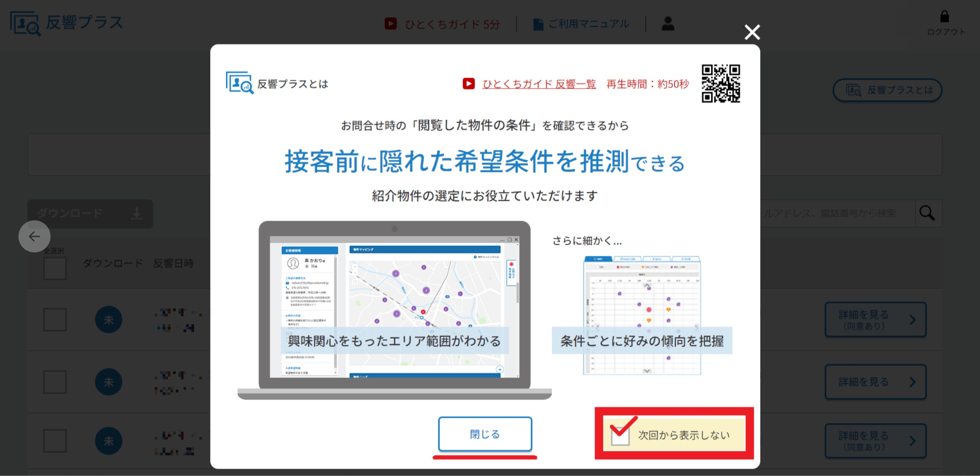Viewport: 980px width, 476px height.
Task: Open the user account icon
Action: tap(668, 24)
